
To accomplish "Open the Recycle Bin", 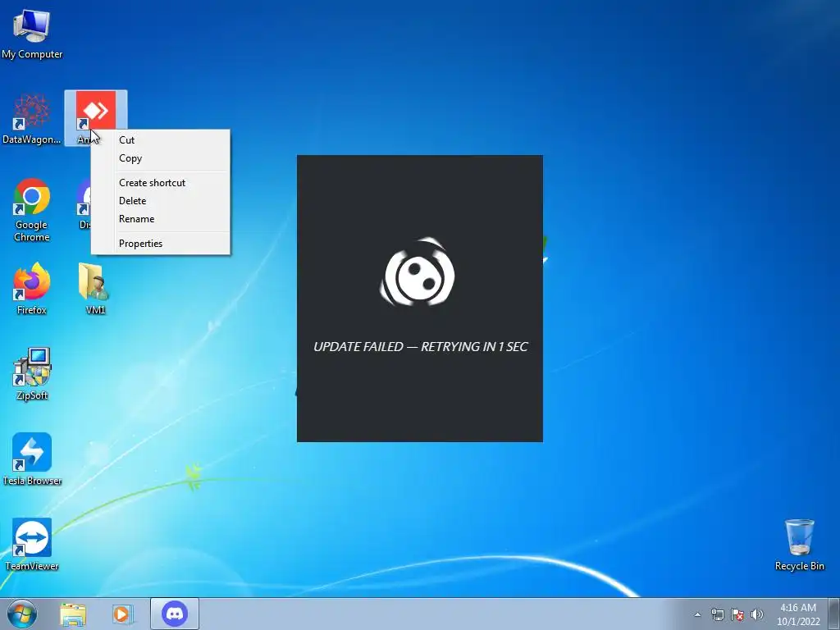I will coord(799,545).
